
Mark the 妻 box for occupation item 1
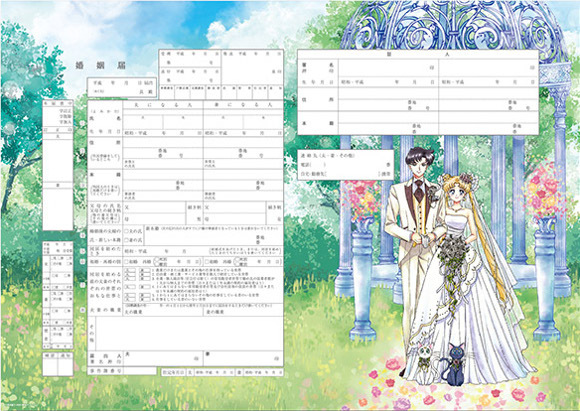(x=145, y=270)
